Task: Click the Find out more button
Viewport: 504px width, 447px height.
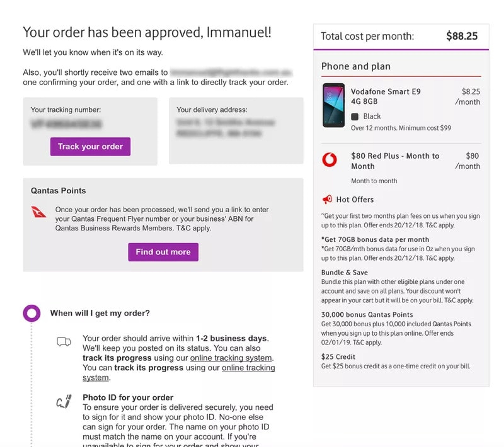Action: point(163,252)
